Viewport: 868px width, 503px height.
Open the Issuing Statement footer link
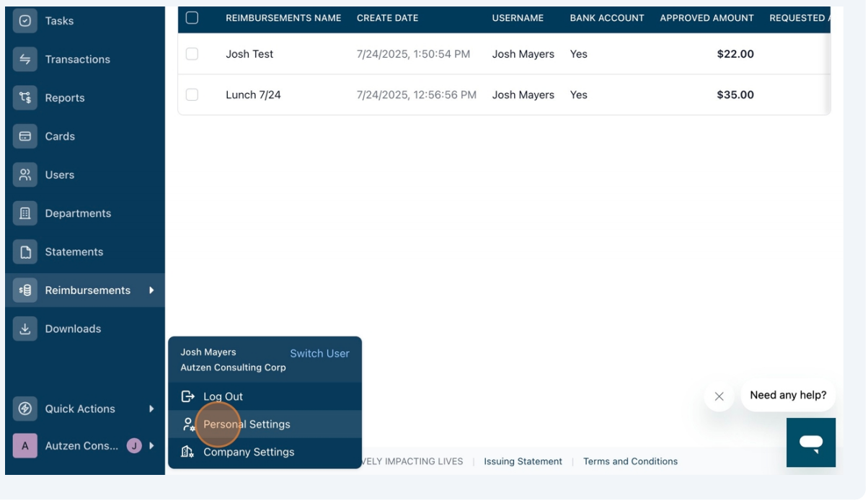(x=523, y=461)
